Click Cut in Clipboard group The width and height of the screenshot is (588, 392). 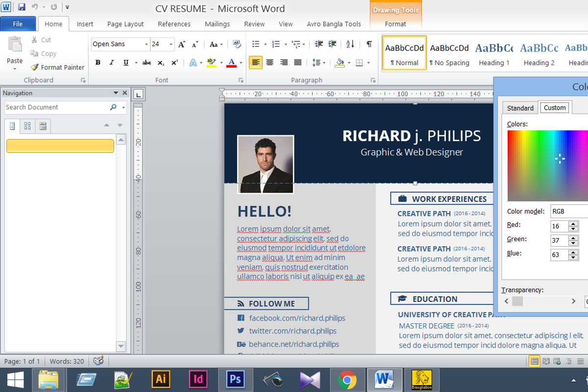coord(41,40)
